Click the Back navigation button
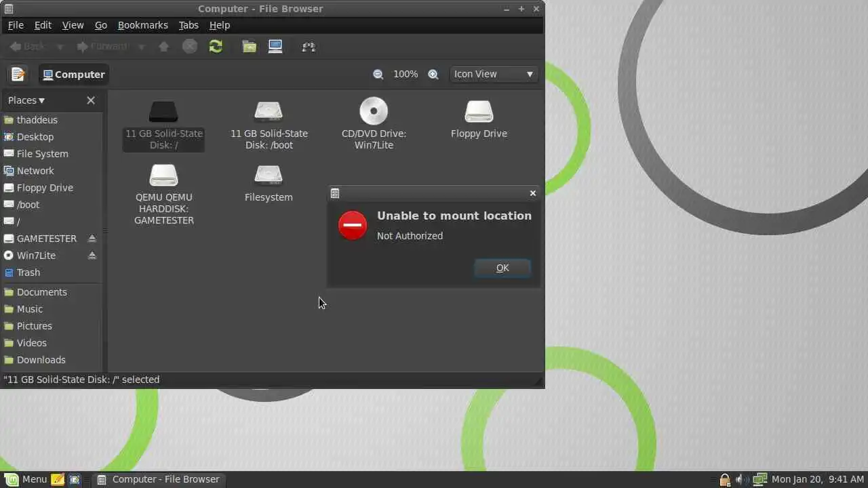The height and width of the screenshot is (488, 868). [x=28, y=47]
